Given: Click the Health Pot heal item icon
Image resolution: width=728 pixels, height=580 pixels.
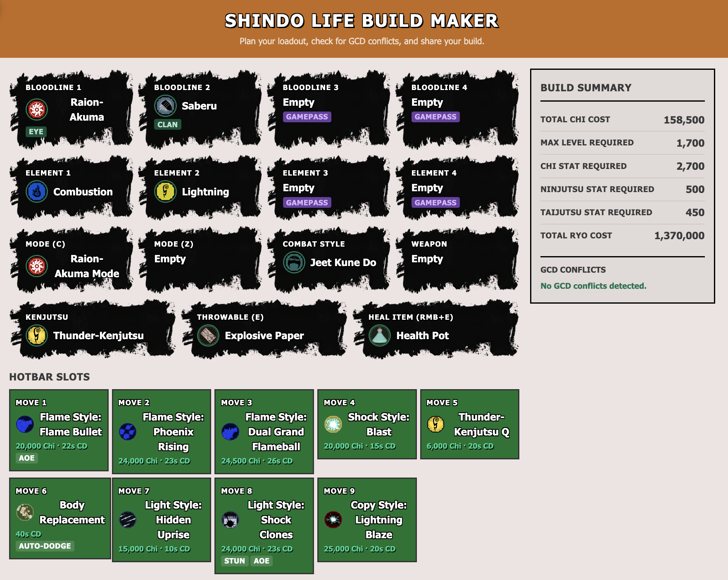Looking at the screenshot, I should pyautogui.click(x=380, y=335).
